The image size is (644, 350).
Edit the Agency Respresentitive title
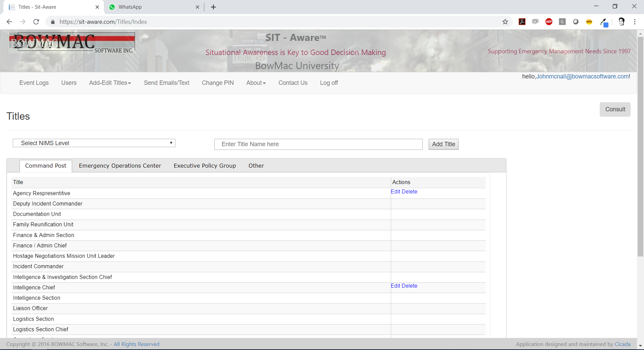point(395,191)
